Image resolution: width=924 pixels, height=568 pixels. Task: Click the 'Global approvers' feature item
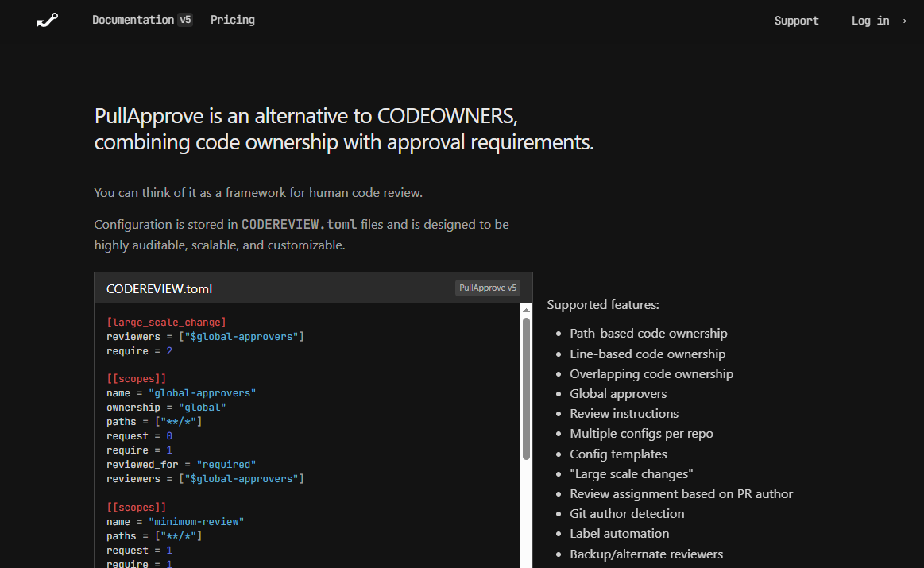coord(618,393)
